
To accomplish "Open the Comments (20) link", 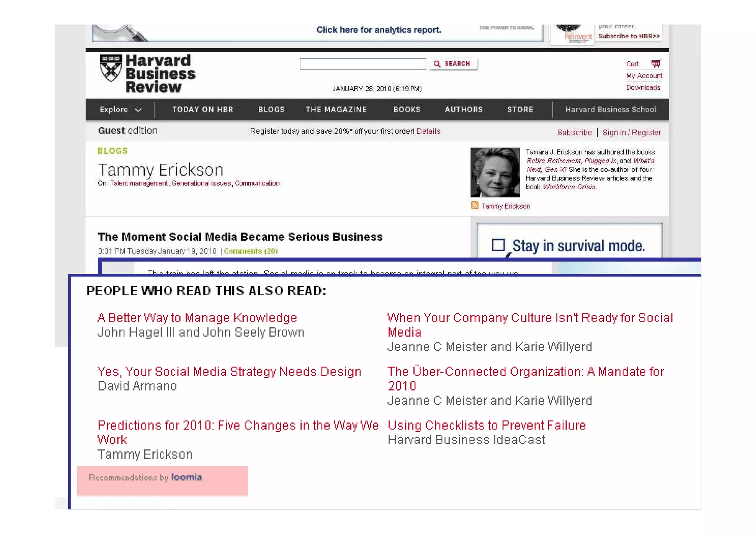I will tap(250, 251).
